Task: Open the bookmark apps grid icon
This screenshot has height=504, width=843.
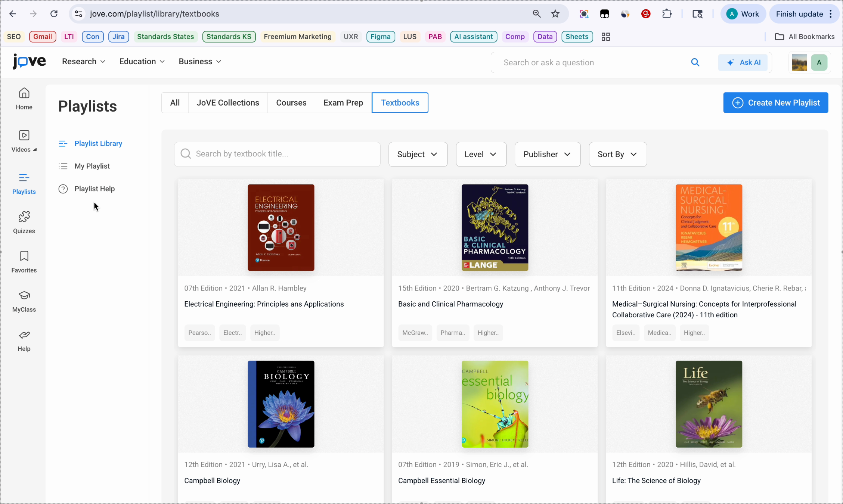Action: click(x=605, y=37)
